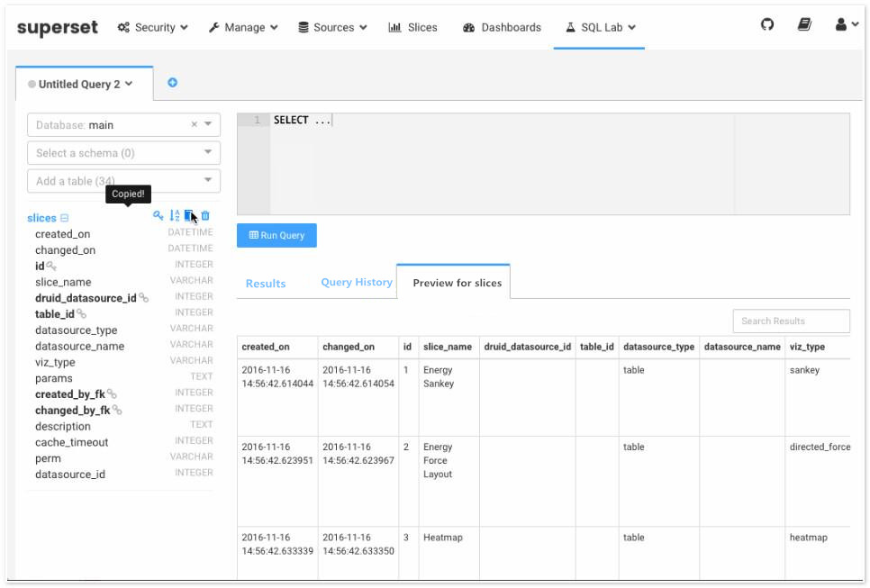Click the table_id column header
This screenshot has width=870, height=588.
click(597, 347)
